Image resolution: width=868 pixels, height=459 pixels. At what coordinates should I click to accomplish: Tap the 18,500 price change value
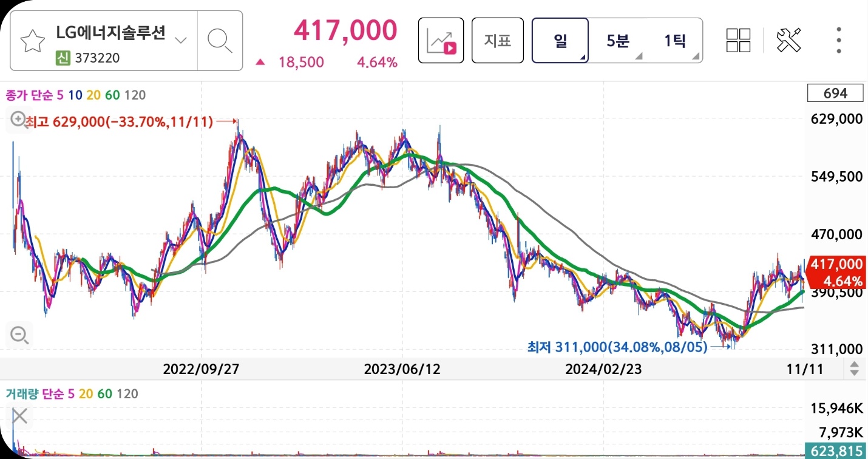click(x=301, y=62)
